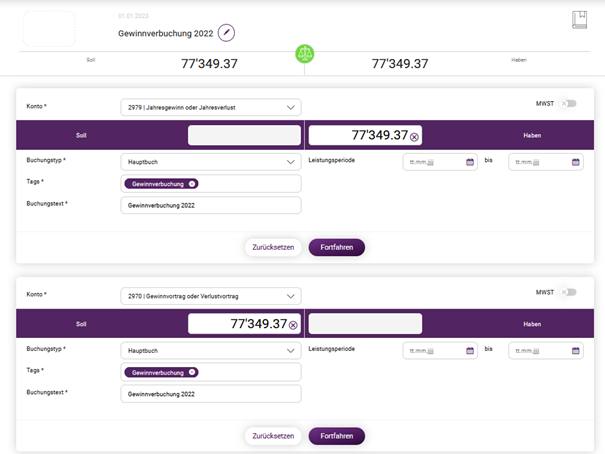The image size is (605, 454).
Task: Remove Gewinnverbuchung tag in first entry
Action: (192, 184)
